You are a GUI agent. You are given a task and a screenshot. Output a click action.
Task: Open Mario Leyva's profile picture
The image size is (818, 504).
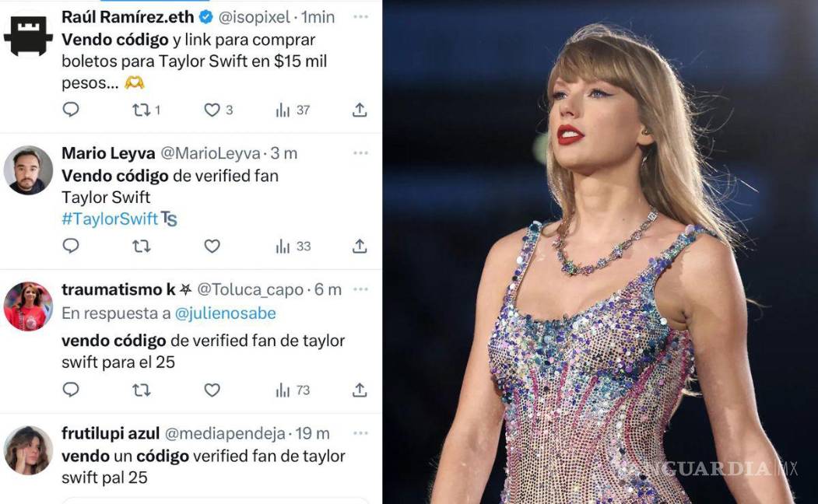tap(28, 170)
